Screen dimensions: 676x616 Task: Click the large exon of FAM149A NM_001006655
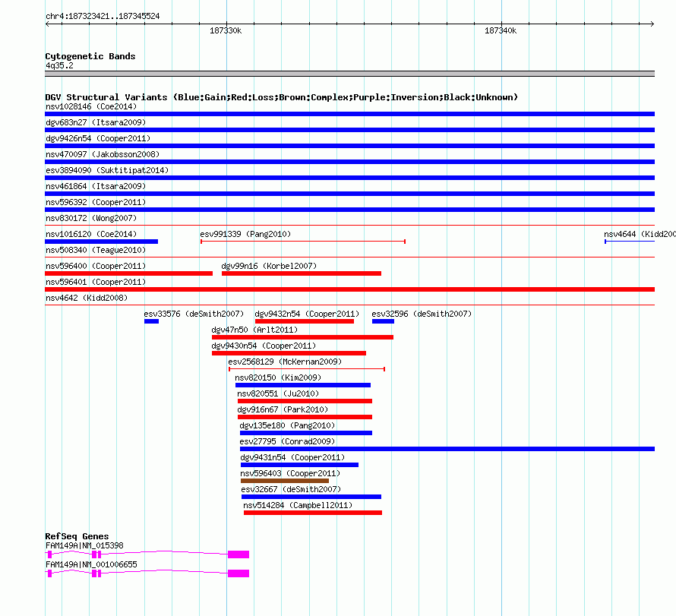[x=238, y=573]
